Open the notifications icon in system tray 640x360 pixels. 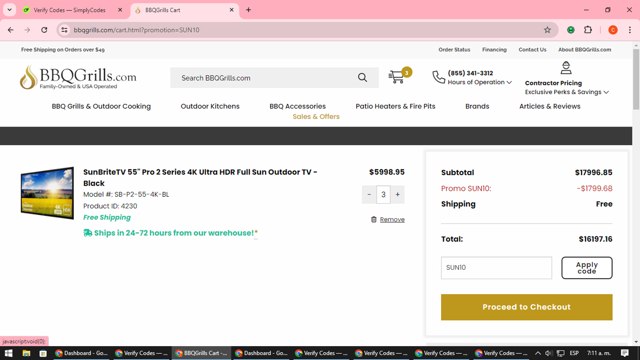pos(625,353)
